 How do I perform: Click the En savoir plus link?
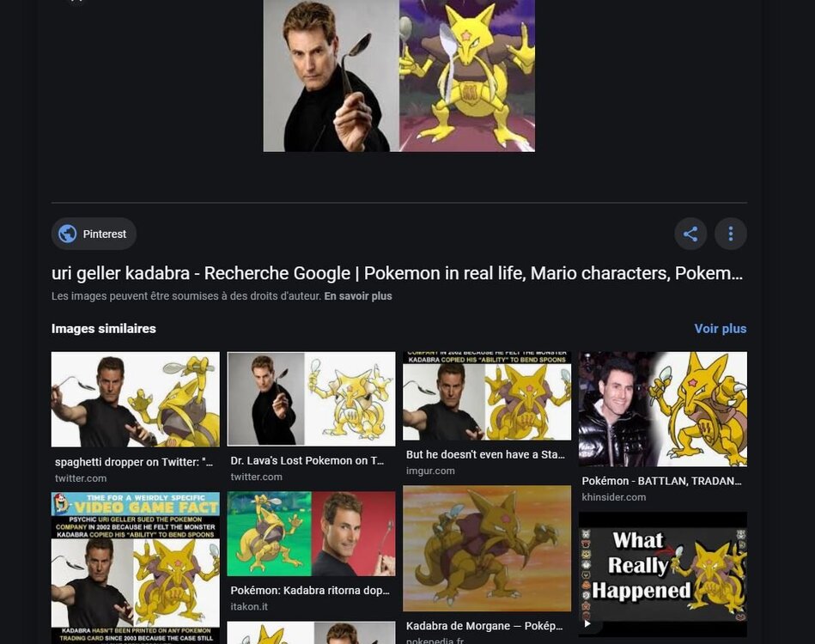357,296
